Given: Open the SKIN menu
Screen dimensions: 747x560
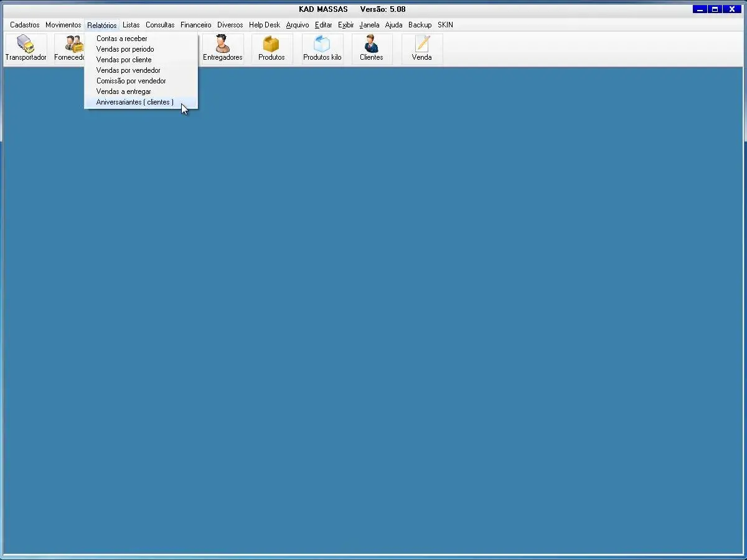Looking at the screenshot, I should pyautogui.click(x=445, y=25).
